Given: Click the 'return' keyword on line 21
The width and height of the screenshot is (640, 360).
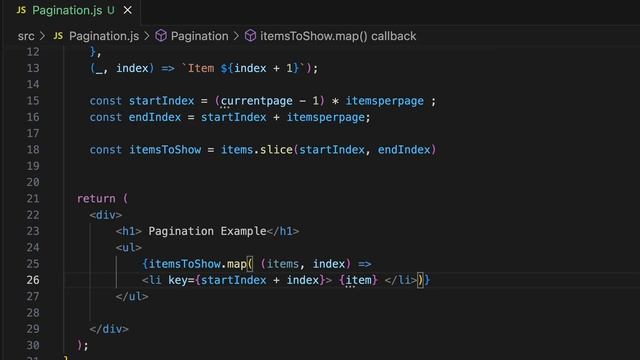Looking at the screenshot, I should click(x=96, y=199).
